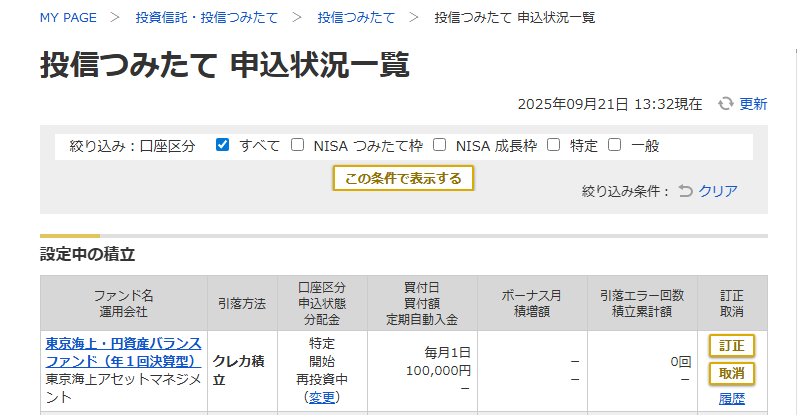Click the refresh arrows icon beside 更新
797x415 pixels.
click(726, 104)
